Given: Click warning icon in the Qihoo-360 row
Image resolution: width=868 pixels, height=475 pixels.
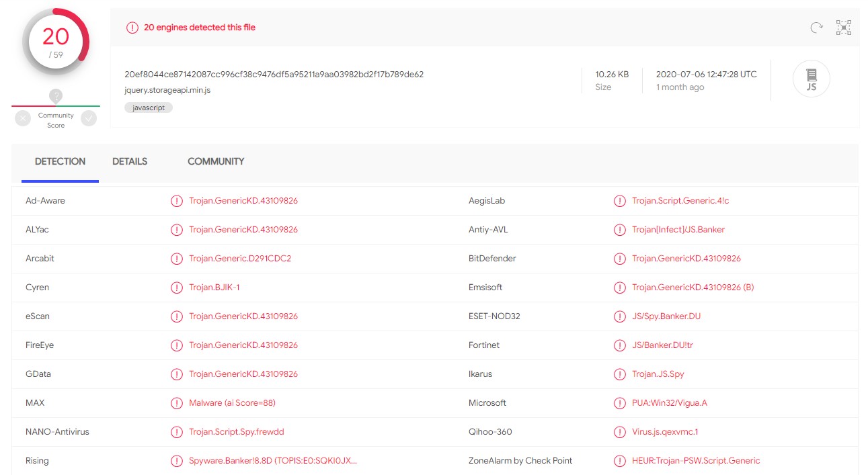Looking at the screenshot, I should point(620,432).
